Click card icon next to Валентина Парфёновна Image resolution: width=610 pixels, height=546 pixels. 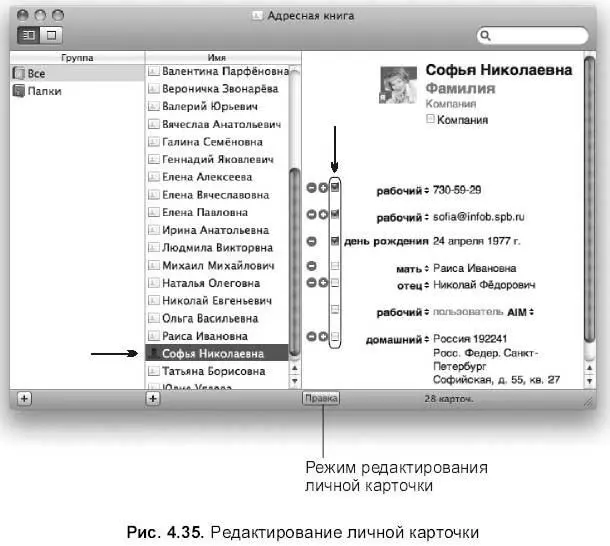point(154,71)
